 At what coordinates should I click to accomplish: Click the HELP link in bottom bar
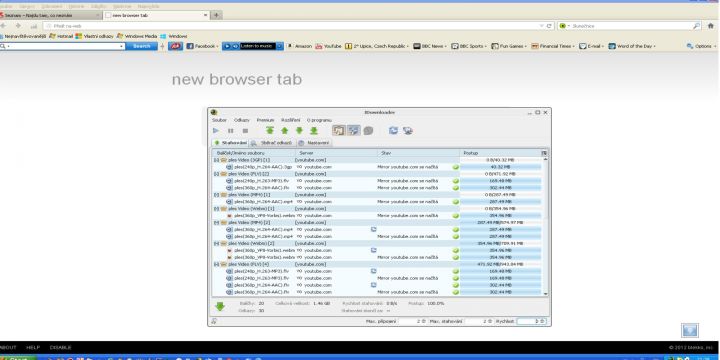pyautogui.click(x=33, y=348)
